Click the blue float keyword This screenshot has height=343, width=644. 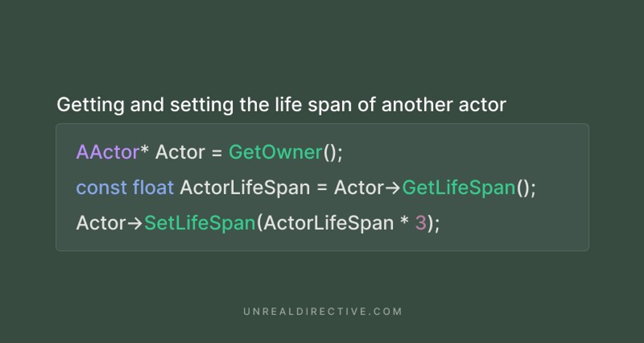(x=153, y=188)
